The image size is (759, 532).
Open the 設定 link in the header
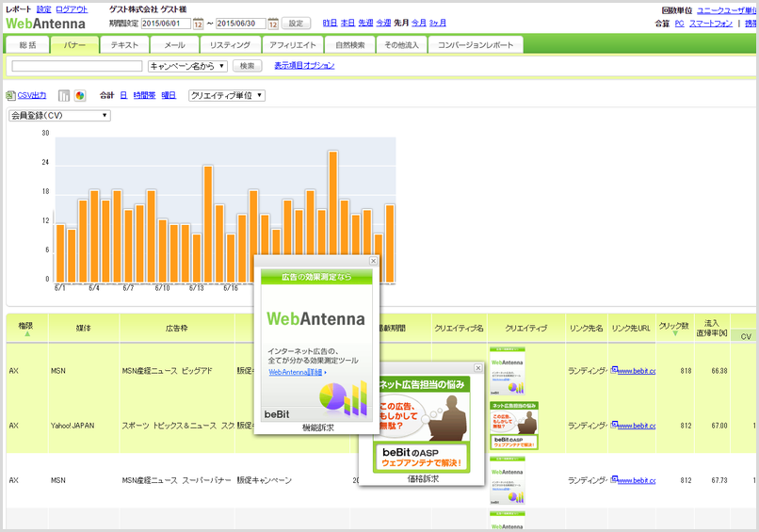[x=43, y=9]
